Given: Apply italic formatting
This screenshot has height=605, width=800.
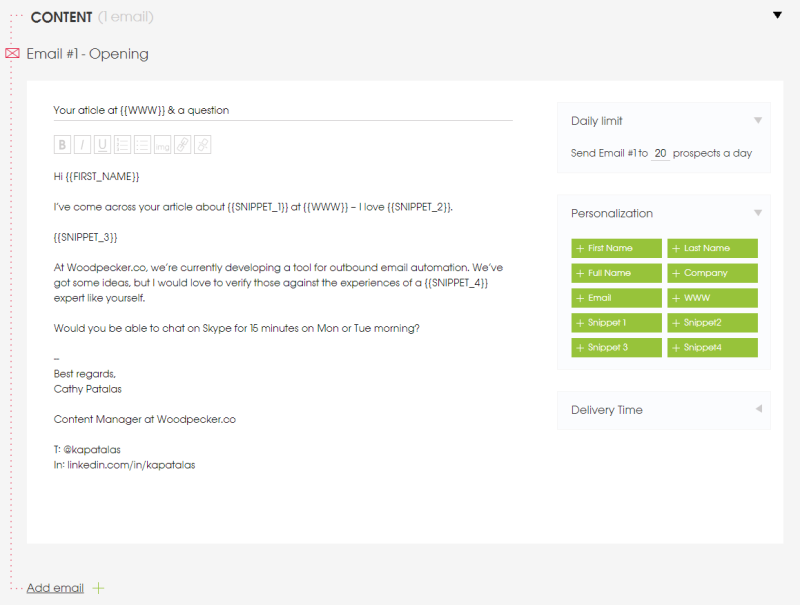Looking at the screenshot, I should click(x=82, y=144).
